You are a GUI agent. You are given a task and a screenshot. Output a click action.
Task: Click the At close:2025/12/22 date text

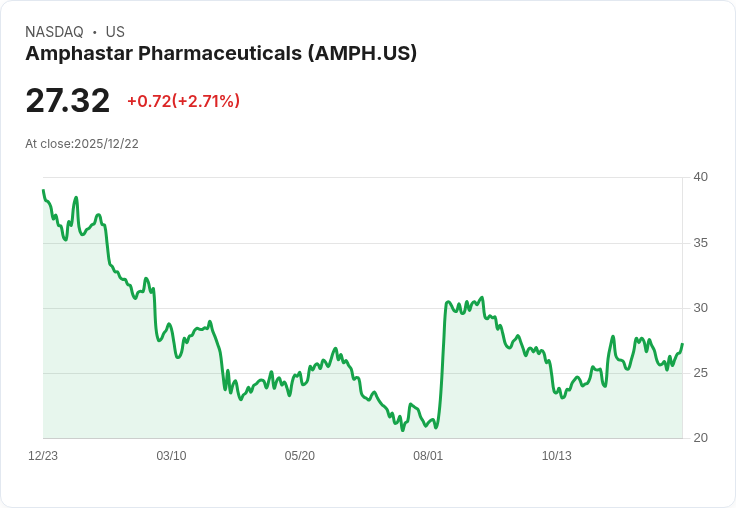coord(82,144)
